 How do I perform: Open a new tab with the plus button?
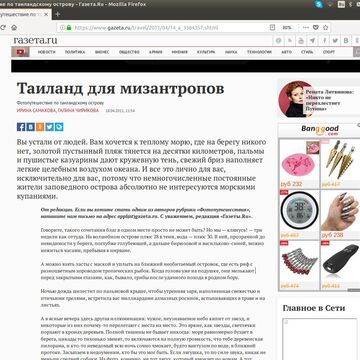(x=57, y=14)
